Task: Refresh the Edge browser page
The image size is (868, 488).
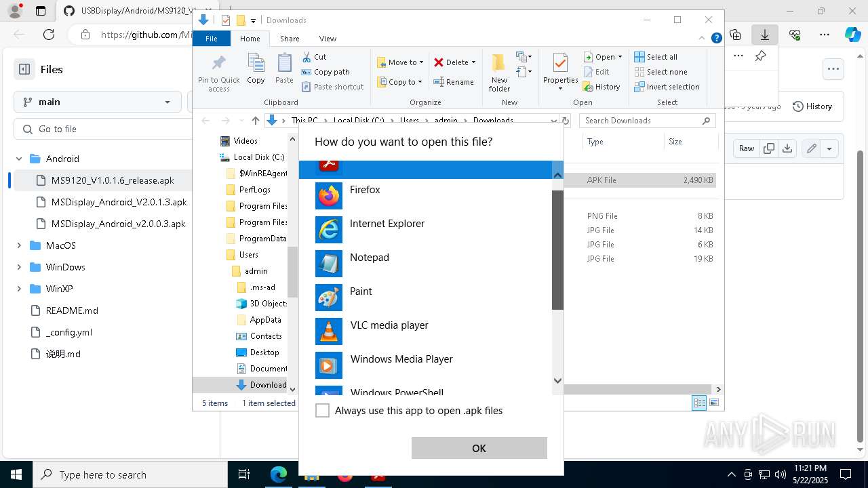Action: click(49, 35)
